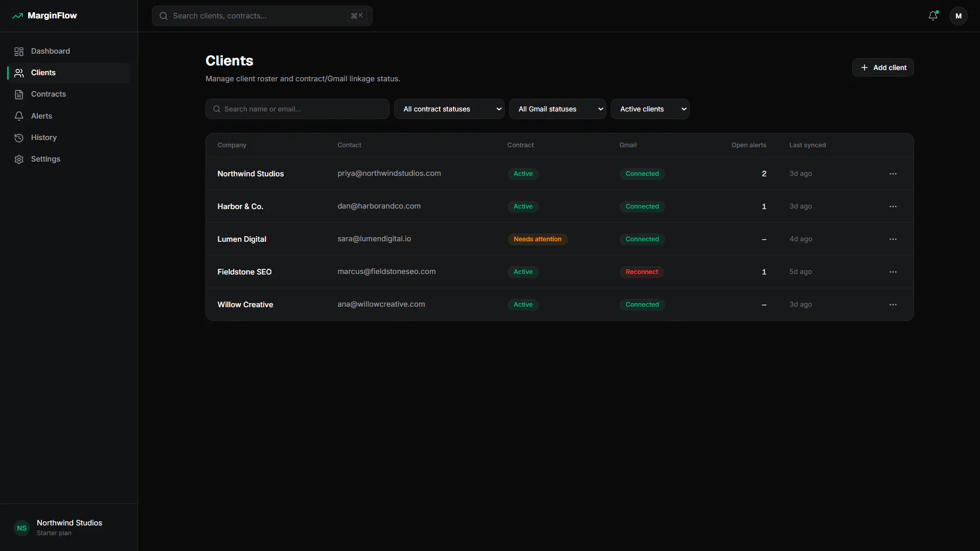This screenshot has height=551, width=980.
Task: Expand the All contract statuses dropdown
Action: pyautogui.click(x=449, y=109)
